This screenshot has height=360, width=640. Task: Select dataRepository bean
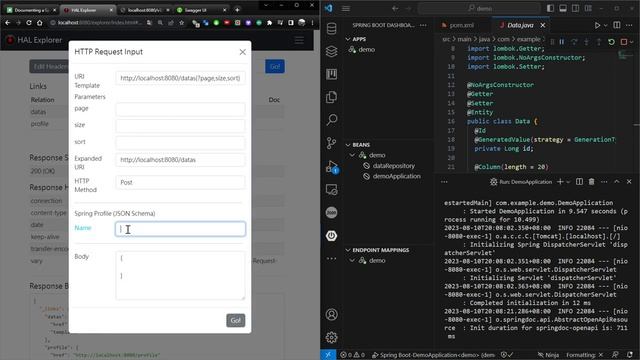[x=393, y=166]
